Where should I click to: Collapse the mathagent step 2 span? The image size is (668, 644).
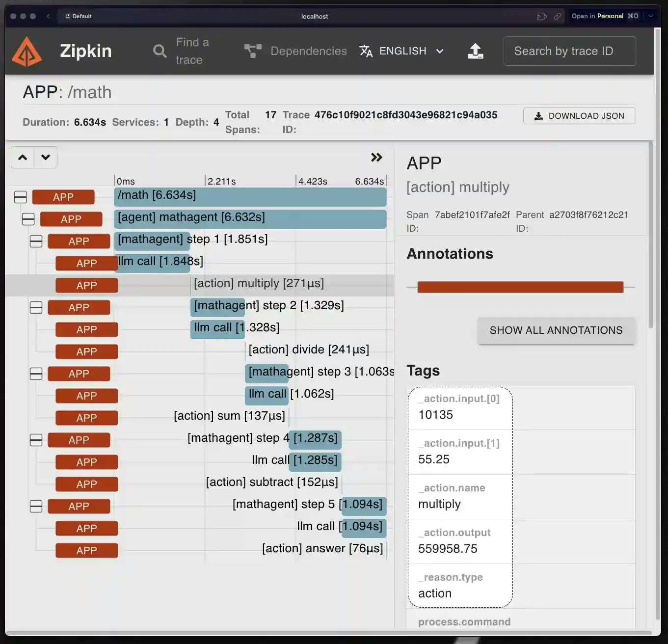36,308
